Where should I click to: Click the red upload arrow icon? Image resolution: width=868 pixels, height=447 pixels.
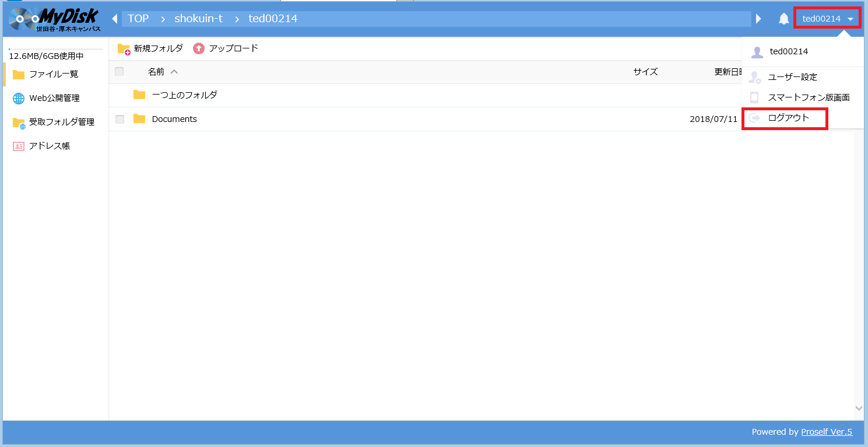[199, 48]
